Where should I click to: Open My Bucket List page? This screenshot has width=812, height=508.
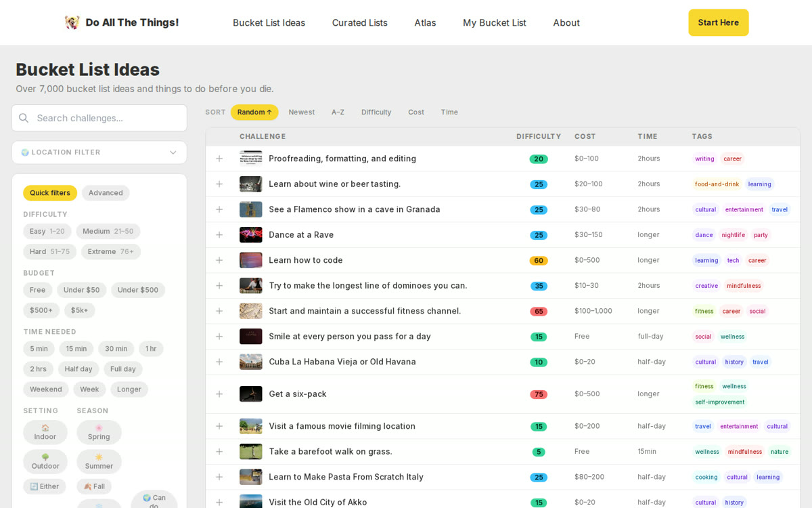click(495, 22)
